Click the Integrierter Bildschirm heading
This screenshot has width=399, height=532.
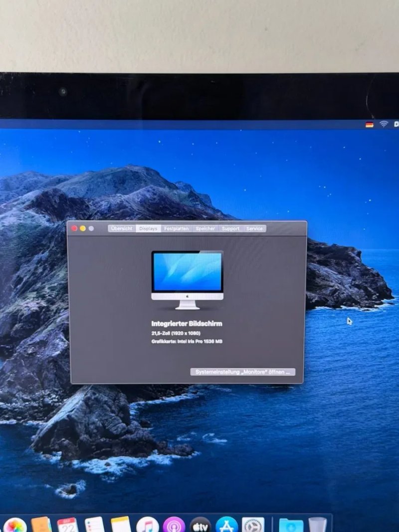(x=187, y=324)
